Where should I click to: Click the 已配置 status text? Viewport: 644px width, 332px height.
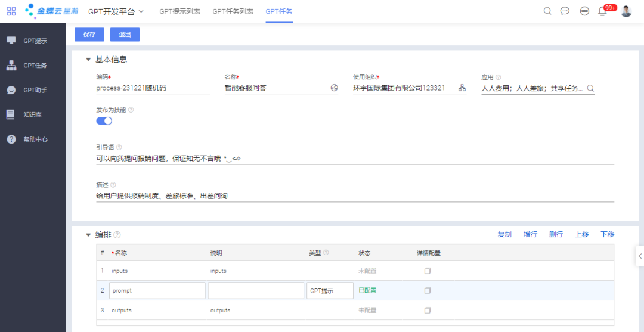(x=367, y=290)
